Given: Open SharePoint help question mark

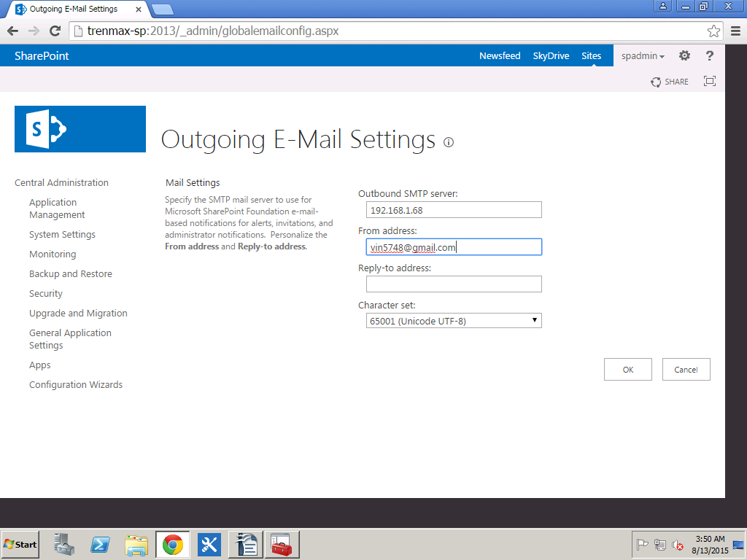Looking at the screenshot, I should pos(709,55).
